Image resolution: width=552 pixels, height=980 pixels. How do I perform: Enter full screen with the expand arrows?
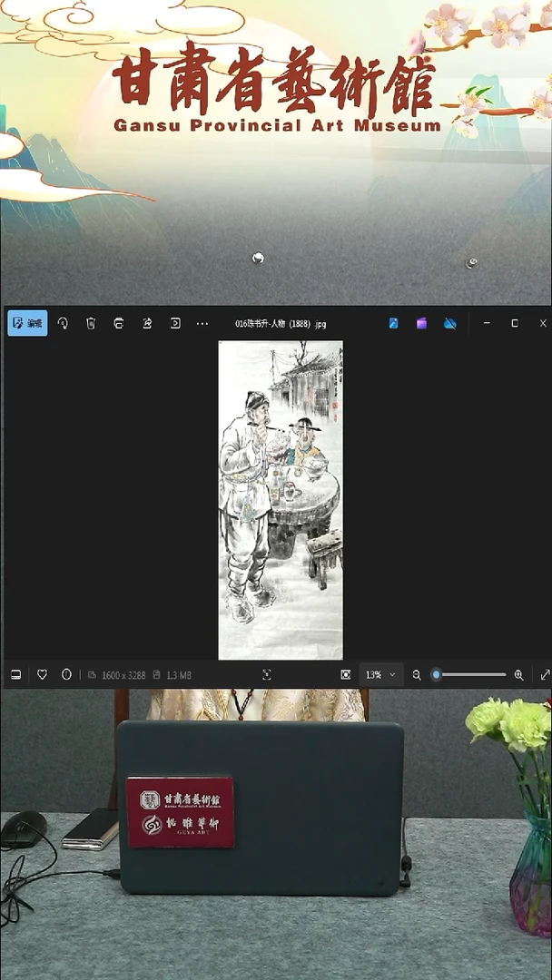coord(545,675)
